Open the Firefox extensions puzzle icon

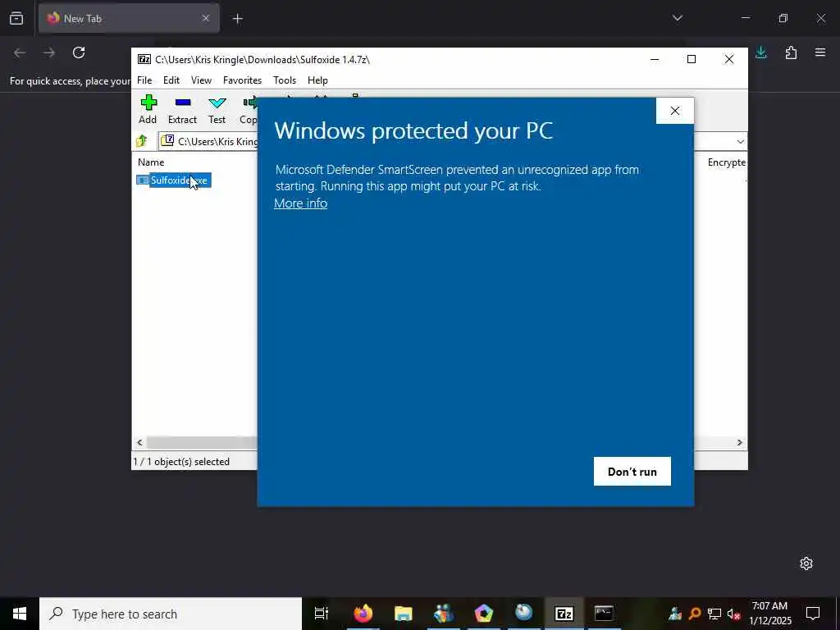791,52
